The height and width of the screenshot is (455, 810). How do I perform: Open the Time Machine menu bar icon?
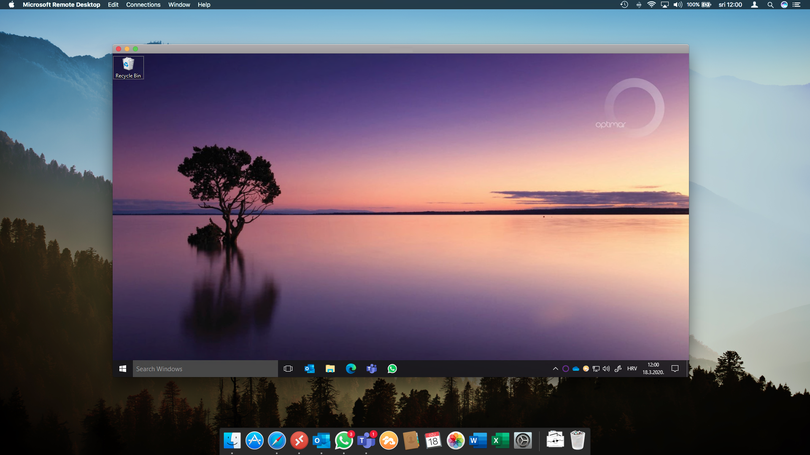(624, 5)
